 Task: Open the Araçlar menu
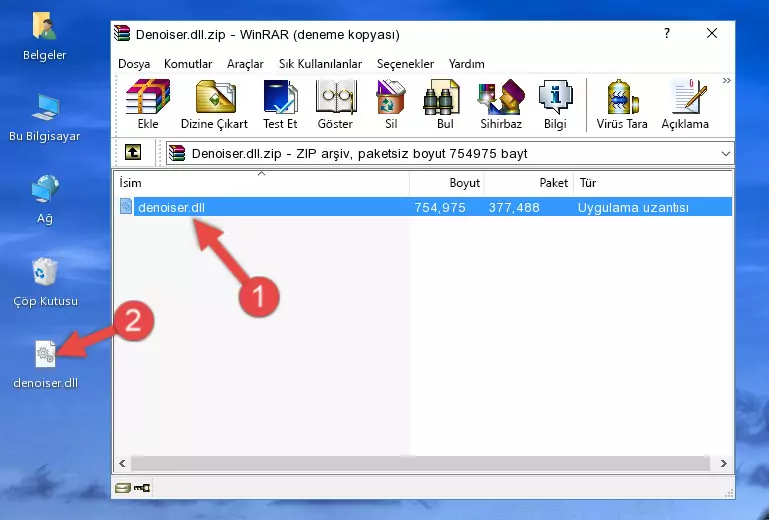(x=245, y=64)
